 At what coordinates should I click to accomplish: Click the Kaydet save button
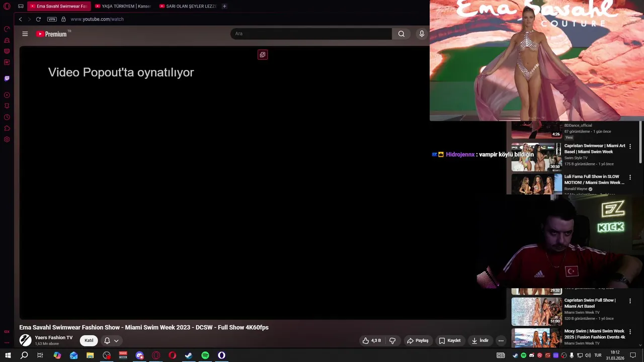click(450, 340)
